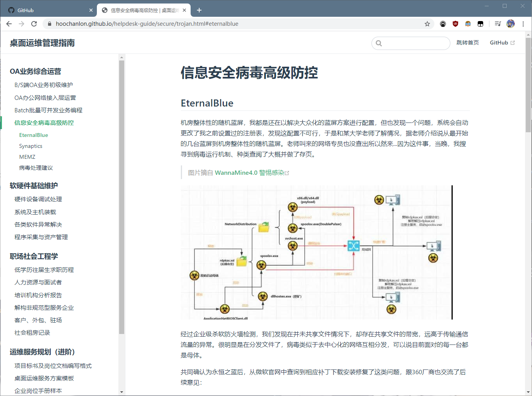
Task: Open 桌面运维服务方案模板 page
Action: 44,378
